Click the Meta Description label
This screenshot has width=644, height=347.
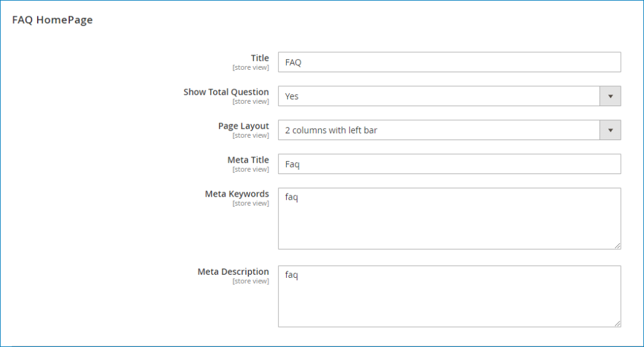coord(233,272)
